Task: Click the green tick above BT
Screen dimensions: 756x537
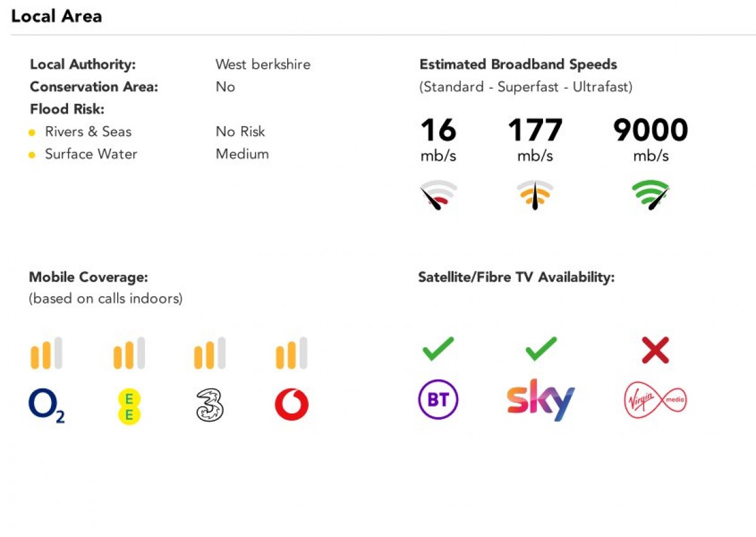Action: (438, 349)
